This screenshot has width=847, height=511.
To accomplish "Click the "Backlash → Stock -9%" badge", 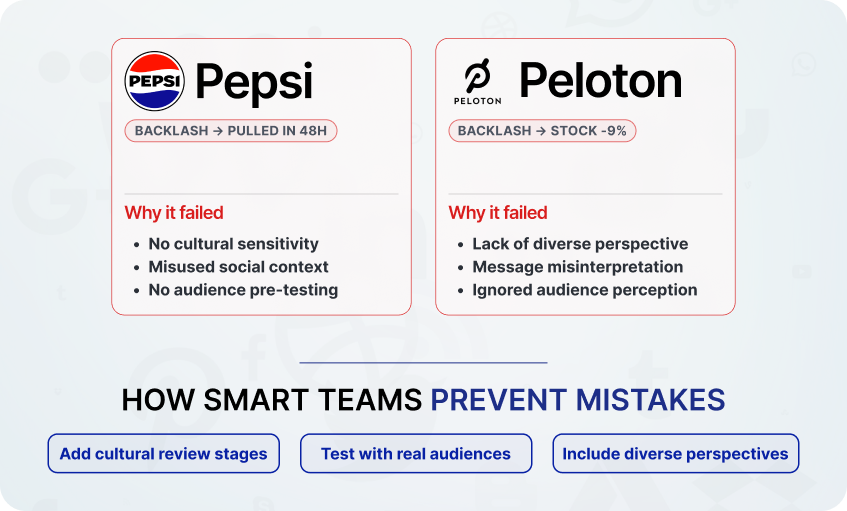I will [x=543, y=131].
